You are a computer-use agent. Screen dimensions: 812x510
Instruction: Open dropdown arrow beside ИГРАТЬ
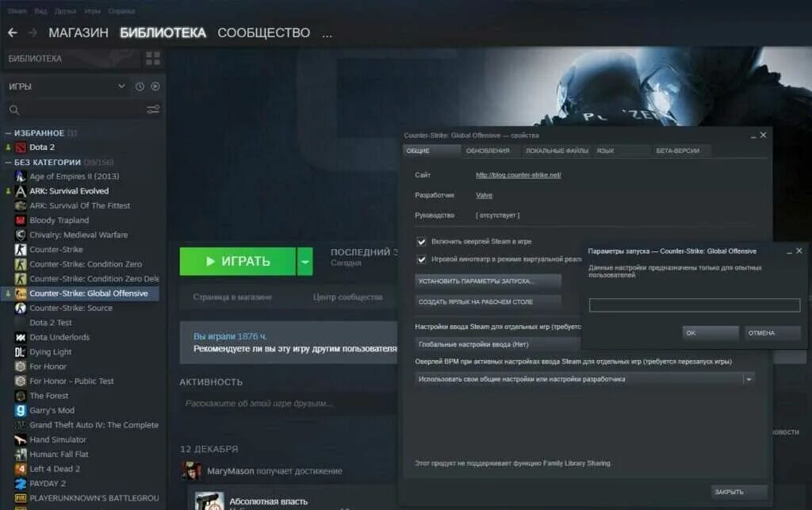tap(305, 262)
